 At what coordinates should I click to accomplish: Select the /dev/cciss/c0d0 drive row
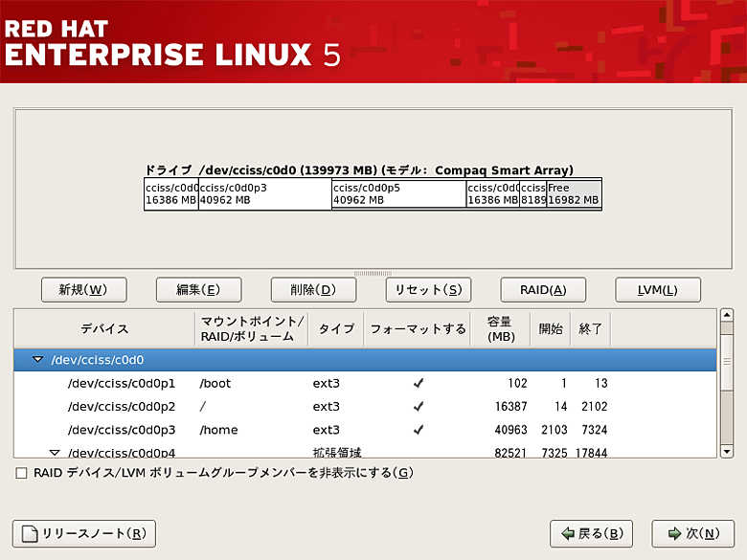coord(365,360)
